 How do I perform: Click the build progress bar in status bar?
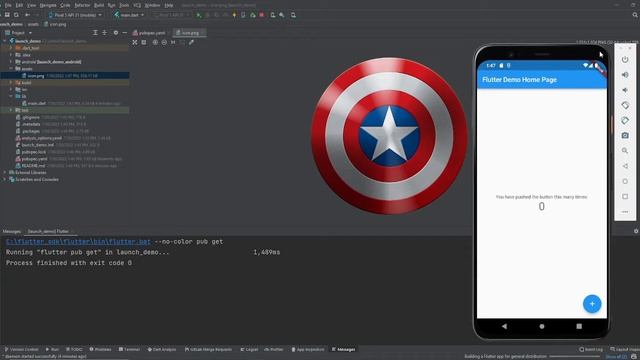coord(576,357)
